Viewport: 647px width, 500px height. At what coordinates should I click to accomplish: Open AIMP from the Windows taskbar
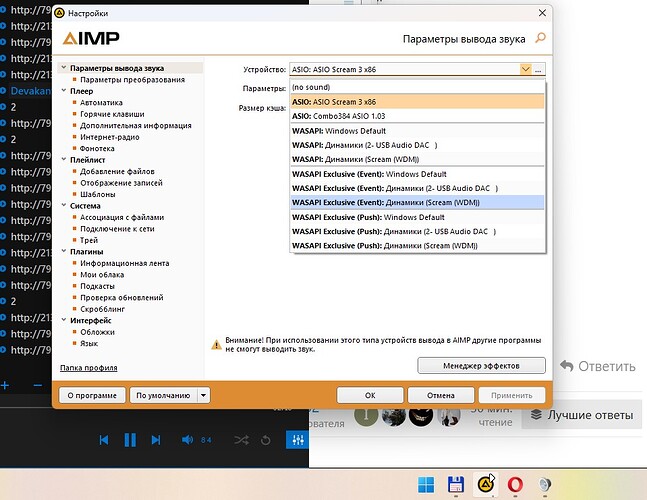(x=487, y=485)
